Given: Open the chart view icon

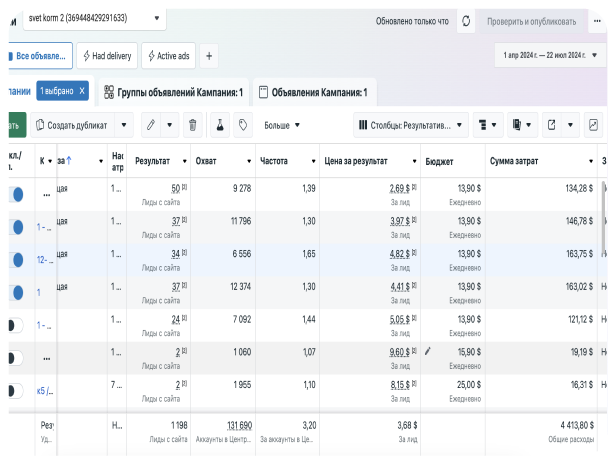Looking at the screenshot, I should coord(595,125).
